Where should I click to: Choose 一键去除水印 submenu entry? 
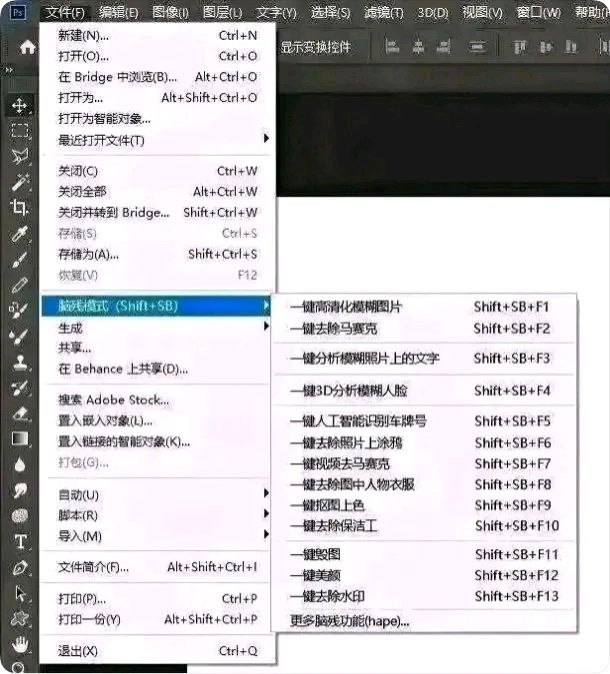(x=424, y=596)
